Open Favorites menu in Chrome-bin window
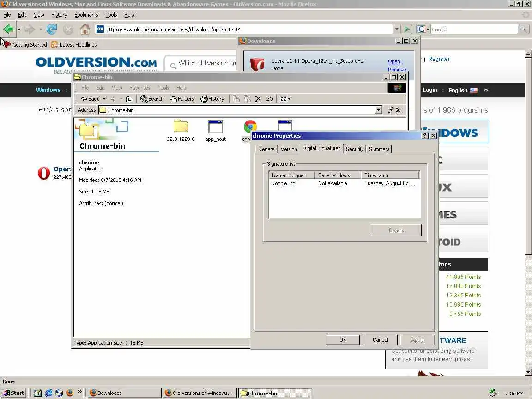 pos(139,88)
